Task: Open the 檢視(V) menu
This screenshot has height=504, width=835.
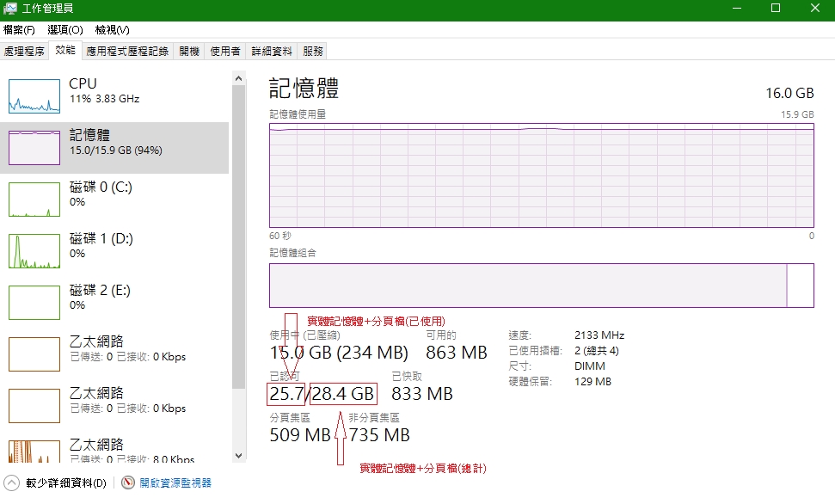Action: [x=112, y=30]
